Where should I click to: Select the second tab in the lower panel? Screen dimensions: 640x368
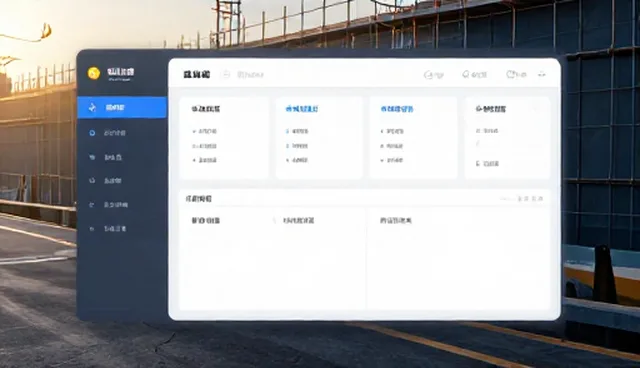pyautogui.click(x=298, y=221)
